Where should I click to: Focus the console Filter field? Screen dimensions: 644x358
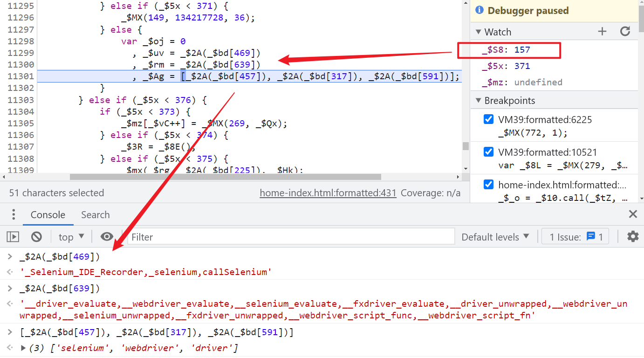point(291,237)
